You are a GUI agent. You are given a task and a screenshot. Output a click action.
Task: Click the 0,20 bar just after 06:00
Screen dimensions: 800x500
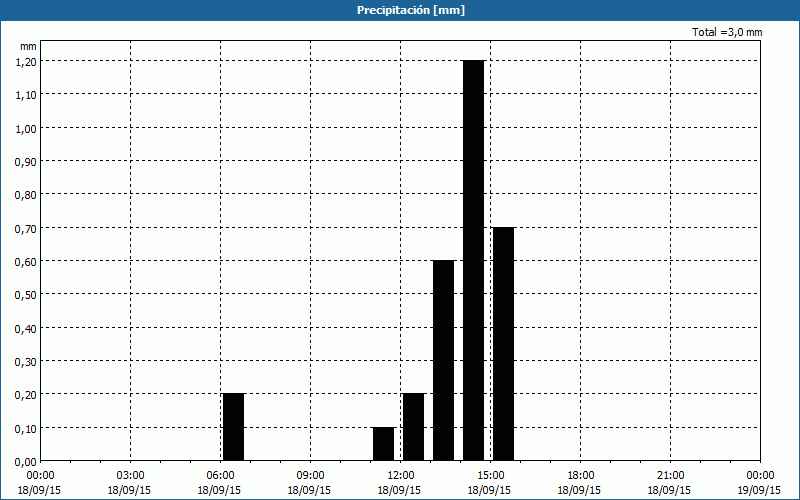(x=234, y=427)
